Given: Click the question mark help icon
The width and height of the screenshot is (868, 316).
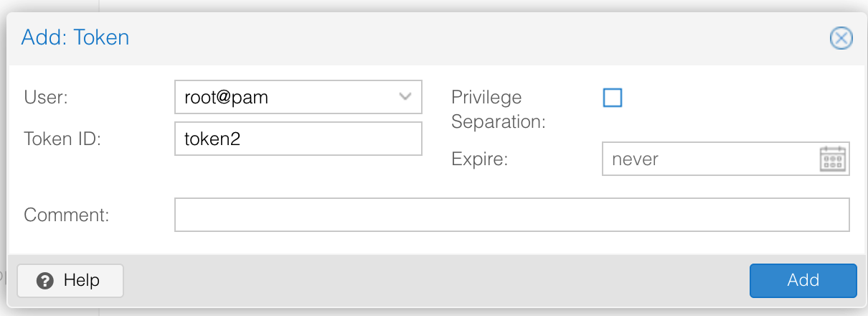Looking at the screenshot, I should (45, 280).
